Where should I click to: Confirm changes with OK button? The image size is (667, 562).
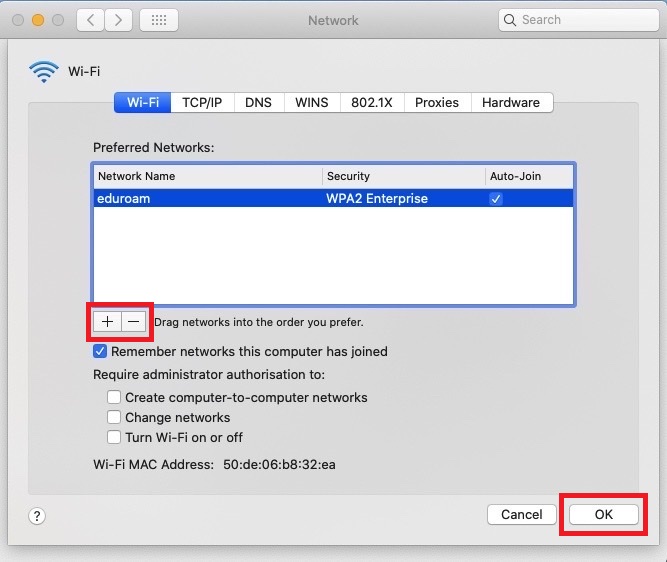(x=604, y=514)
